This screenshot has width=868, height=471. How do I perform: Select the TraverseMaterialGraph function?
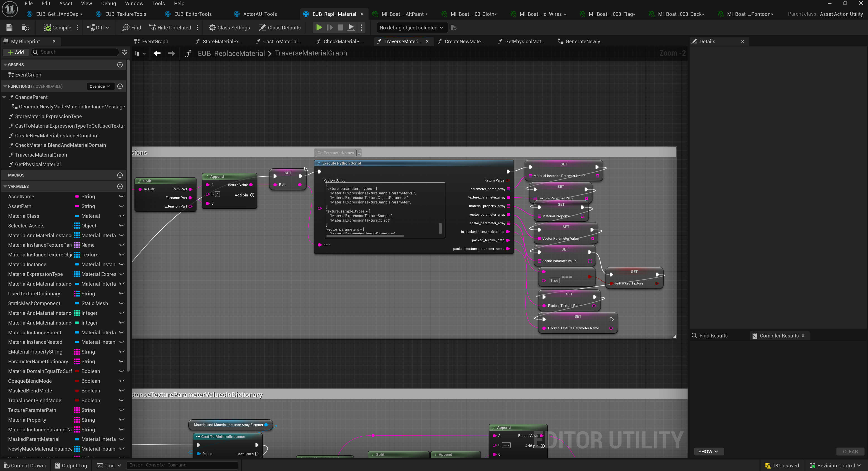pos(41,155)
